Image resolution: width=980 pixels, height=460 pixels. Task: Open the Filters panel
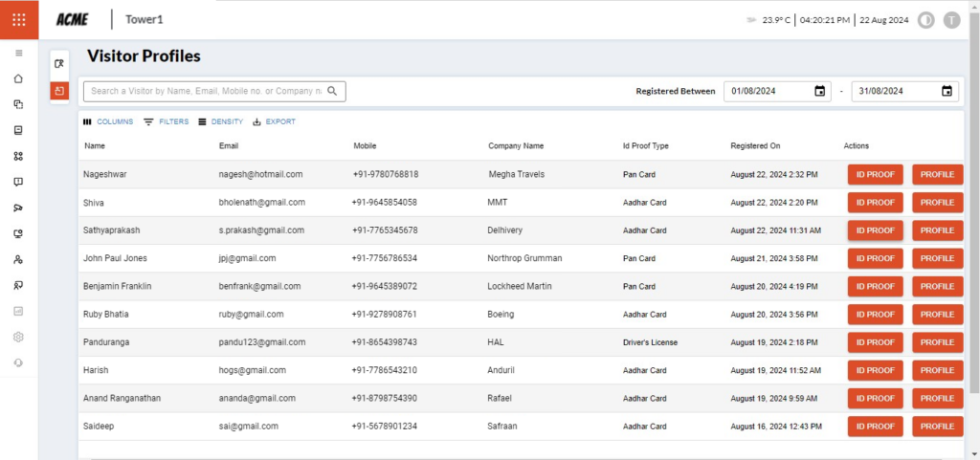click(166, 121)
